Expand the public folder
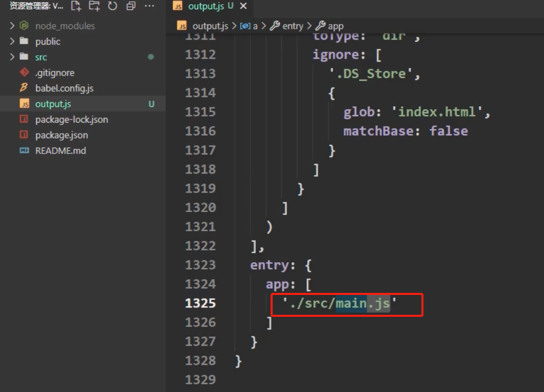Image resolution: width=544 pixels, height=392 pixels. [x=12, y=41]
